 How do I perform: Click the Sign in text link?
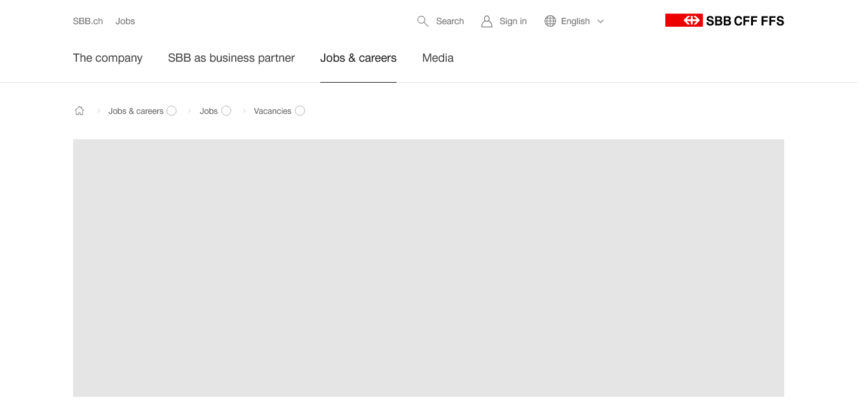click(513, 21)
